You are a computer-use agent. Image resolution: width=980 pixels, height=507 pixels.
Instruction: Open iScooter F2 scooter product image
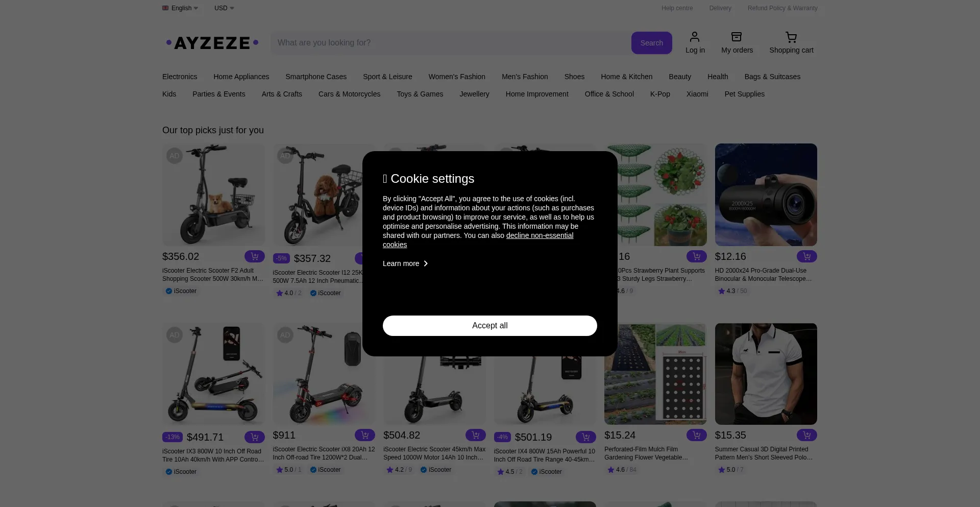click(213, 195)
